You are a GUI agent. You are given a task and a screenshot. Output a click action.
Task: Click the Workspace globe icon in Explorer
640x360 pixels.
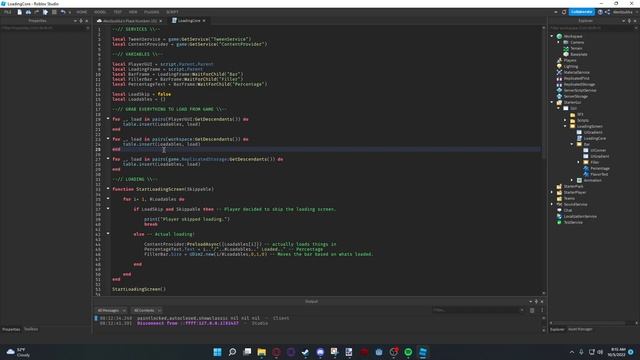click(560, 36)
